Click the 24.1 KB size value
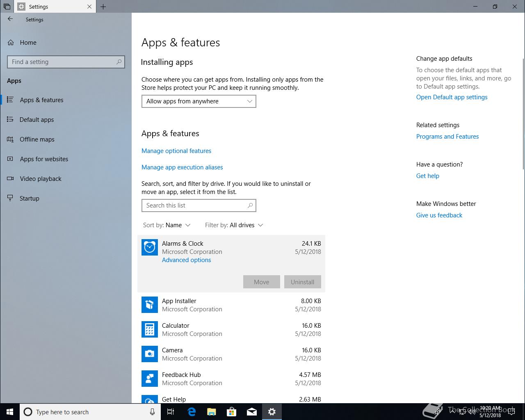The height and width of the screenshot is (420, 525). point(311,244)
